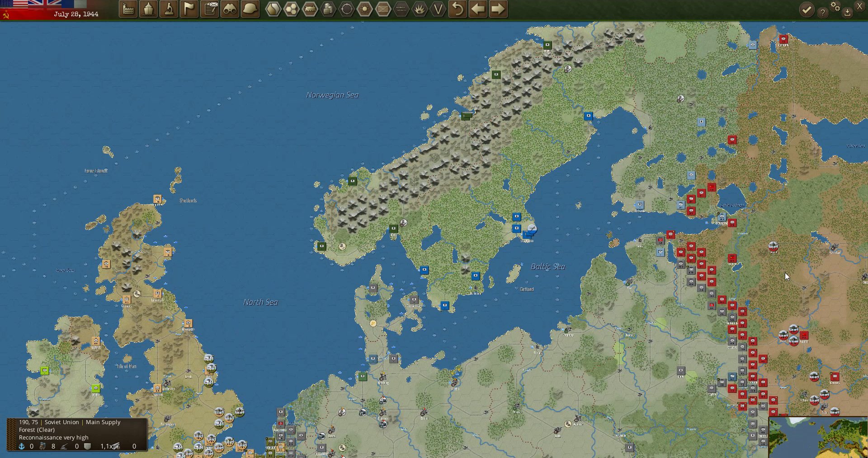
Task: Toggle the sun weather overlay
Action: (x=365, y=9)
